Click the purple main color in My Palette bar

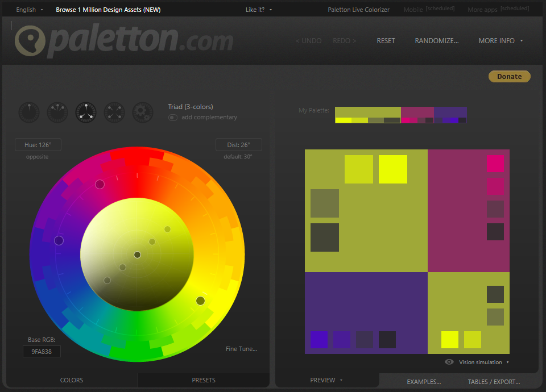coord(450,112)
